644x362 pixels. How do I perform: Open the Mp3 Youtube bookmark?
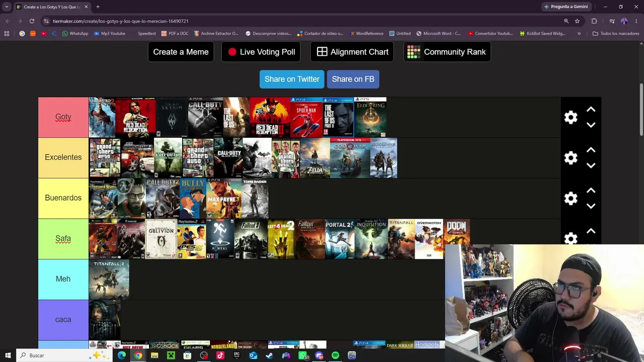(x=110, y=34)
